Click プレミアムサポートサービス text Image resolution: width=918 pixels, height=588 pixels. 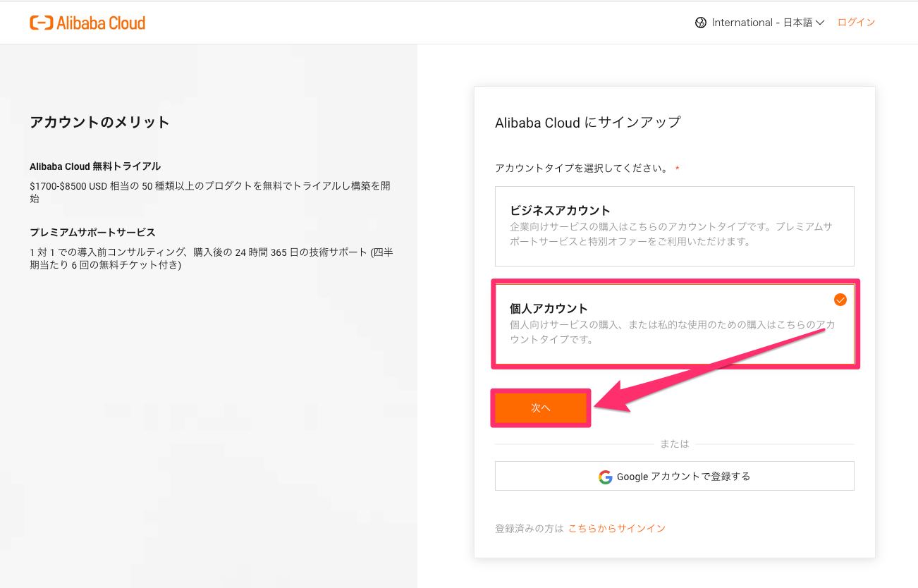[x=92, y=232]
